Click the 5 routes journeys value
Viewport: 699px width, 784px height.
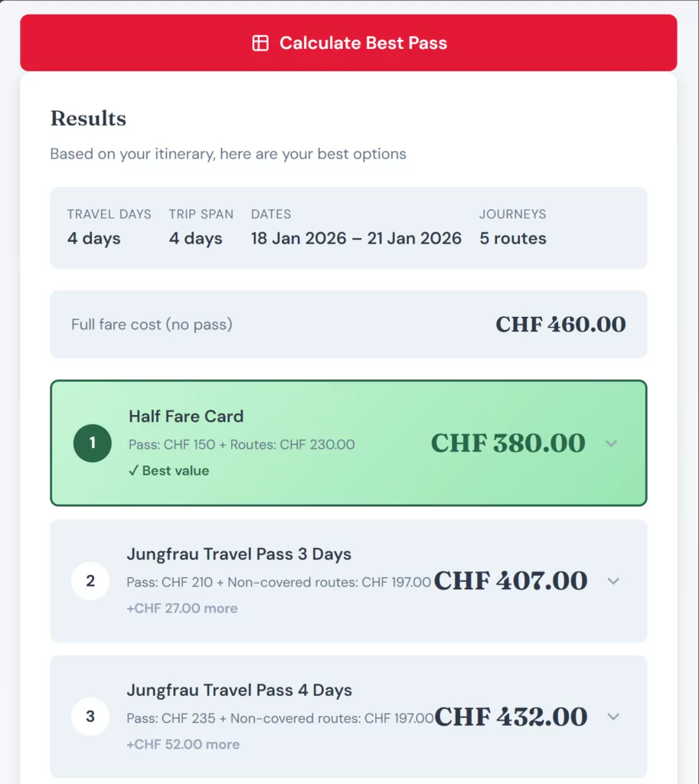[513, 238]
